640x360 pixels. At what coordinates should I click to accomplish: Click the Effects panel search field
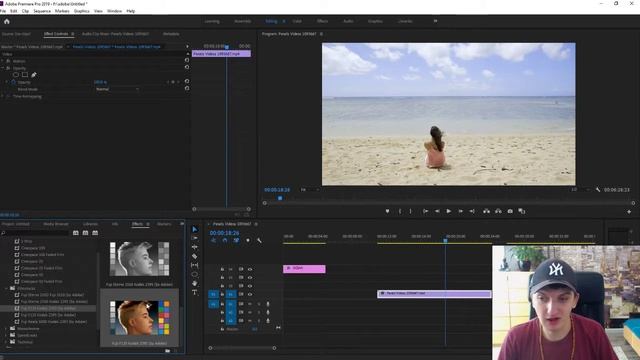point(35,233)
